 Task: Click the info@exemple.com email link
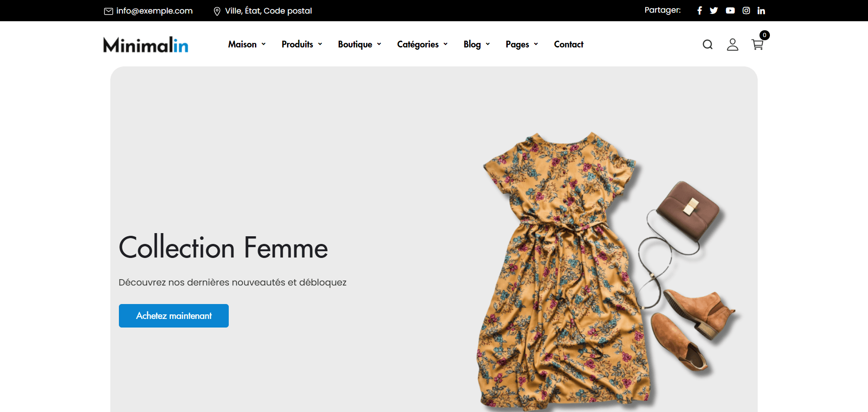click(155, 11)
